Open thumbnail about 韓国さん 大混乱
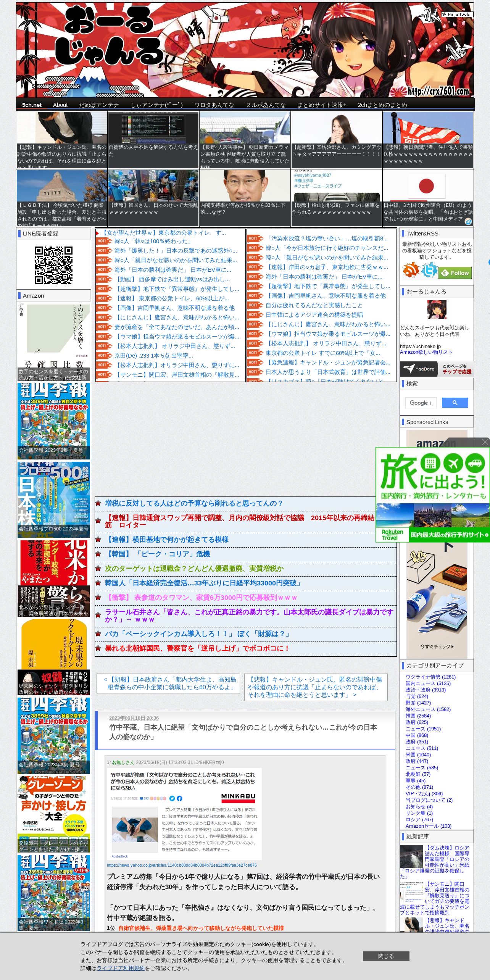This screenshot has height=980, width=490. coord(153,198)
